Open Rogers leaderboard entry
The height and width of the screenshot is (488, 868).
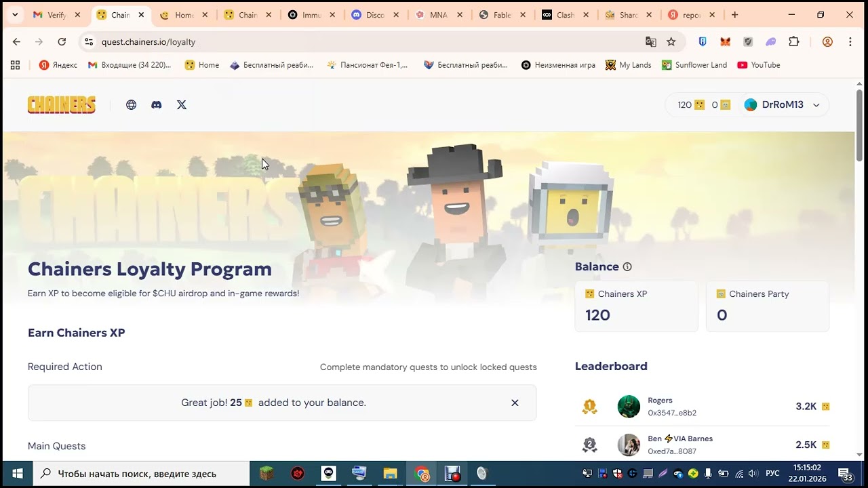[x=703, y=407]
